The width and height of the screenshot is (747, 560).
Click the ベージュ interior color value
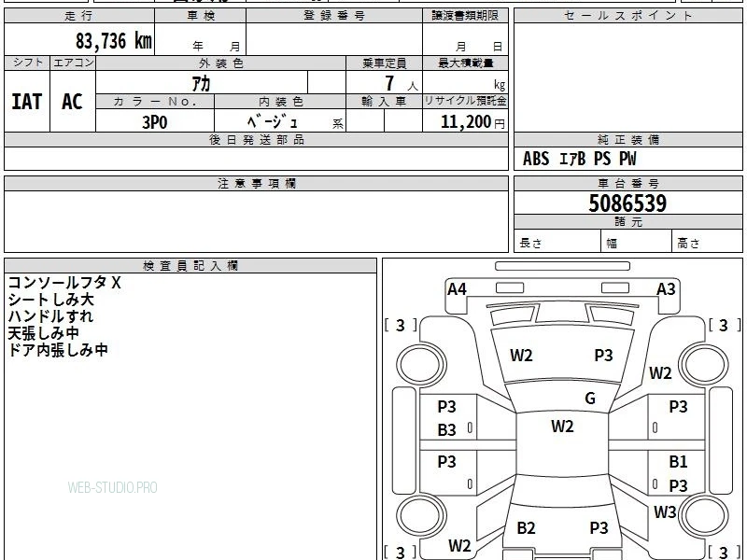pyautogui.click(x=272, y=122)
